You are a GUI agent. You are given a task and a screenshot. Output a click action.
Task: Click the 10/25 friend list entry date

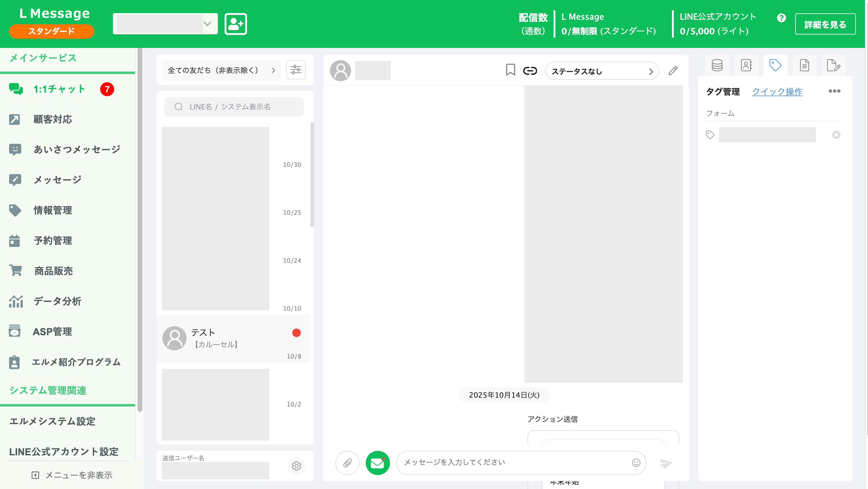click(292, 213)
